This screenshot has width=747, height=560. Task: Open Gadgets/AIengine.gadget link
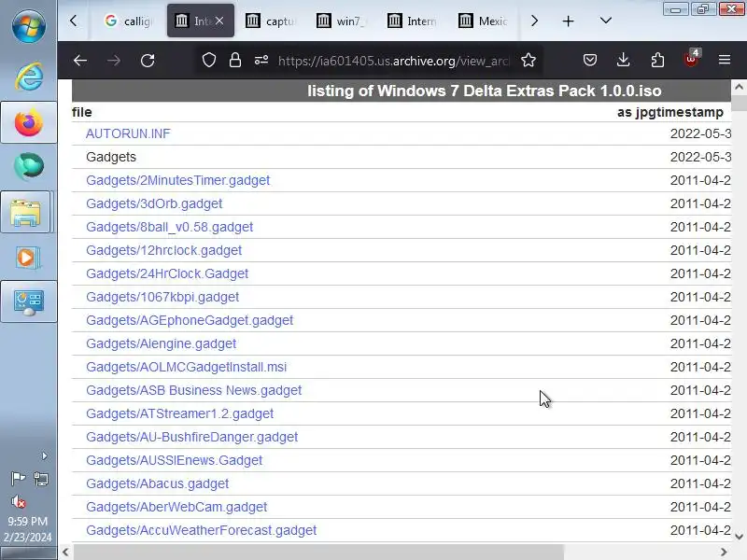click(x=161, y=343)
